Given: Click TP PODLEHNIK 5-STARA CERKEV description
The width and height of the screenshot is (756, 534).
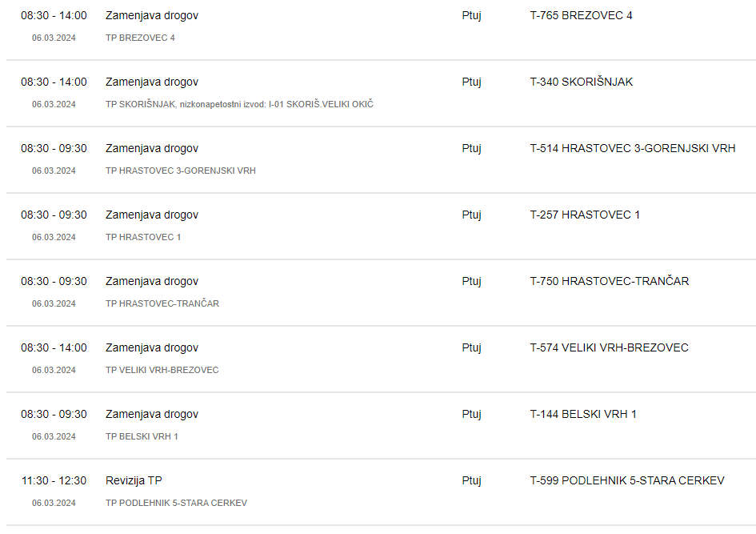Looking at the screenshot, I should point(176,503).
